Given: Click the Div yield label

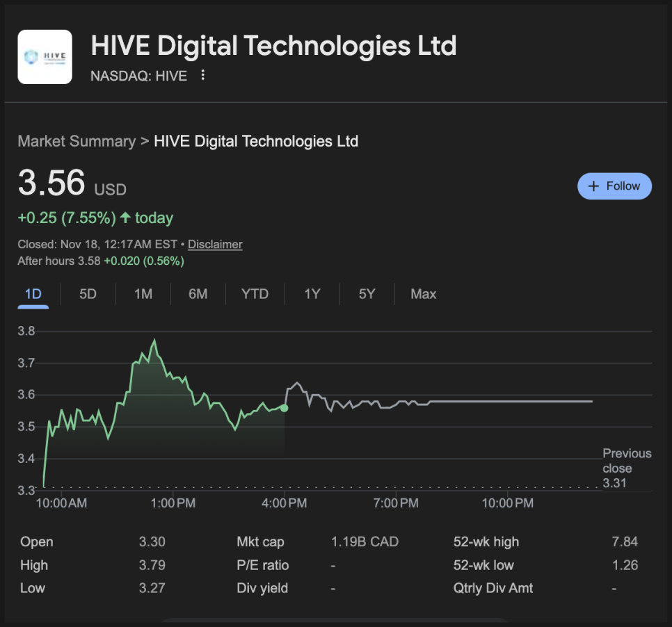Looking at the screenshot, I should coord(262,588).
